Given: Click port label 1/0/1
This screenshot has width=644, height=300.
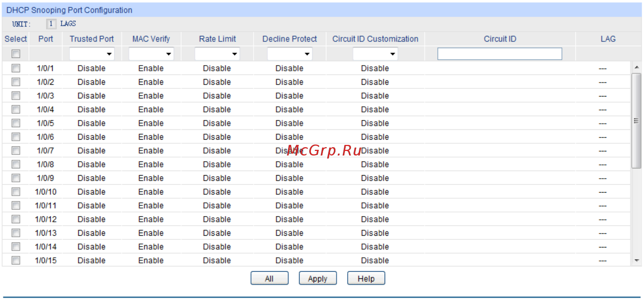Looking at the screenshot, I should coord(45,68).
